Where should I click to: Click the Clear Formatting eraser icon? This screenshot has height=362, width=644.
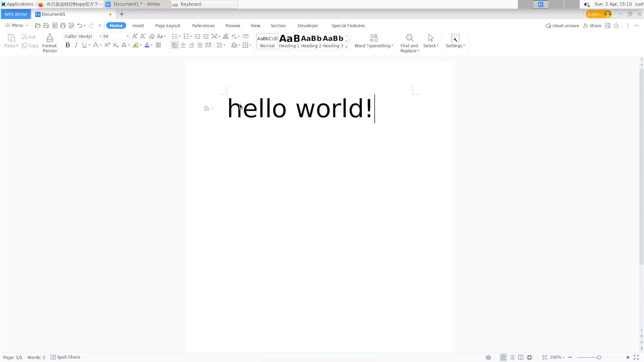[151, 36]
